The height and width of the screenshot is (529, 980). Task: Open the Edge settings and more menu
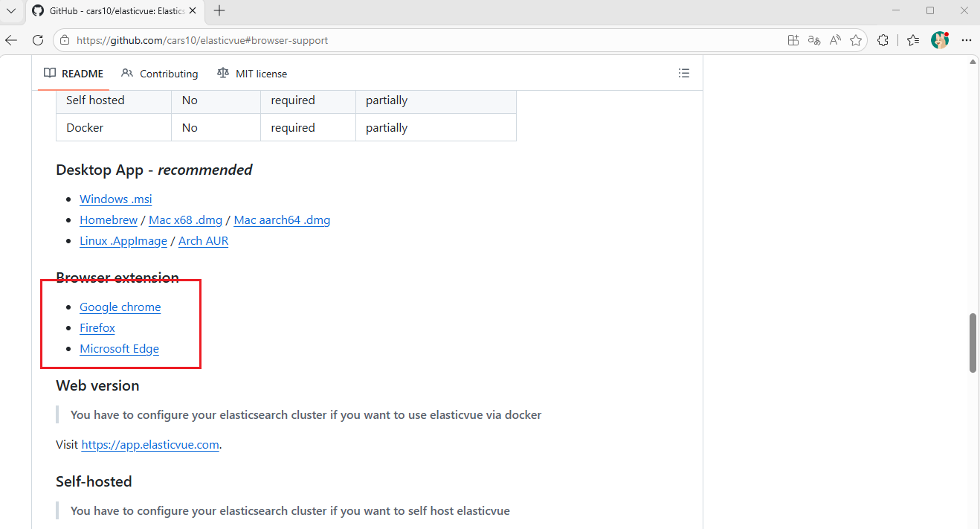966,40
